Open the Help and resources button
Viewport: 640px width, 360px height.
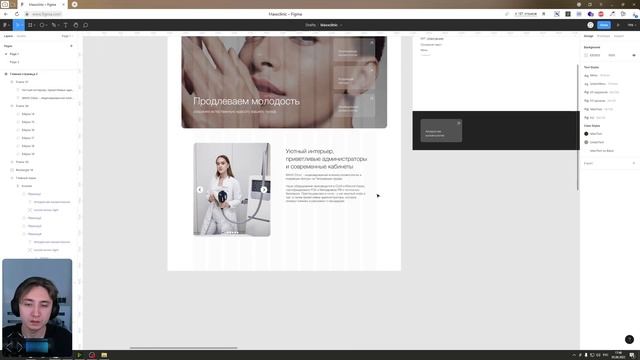[629, 339]
